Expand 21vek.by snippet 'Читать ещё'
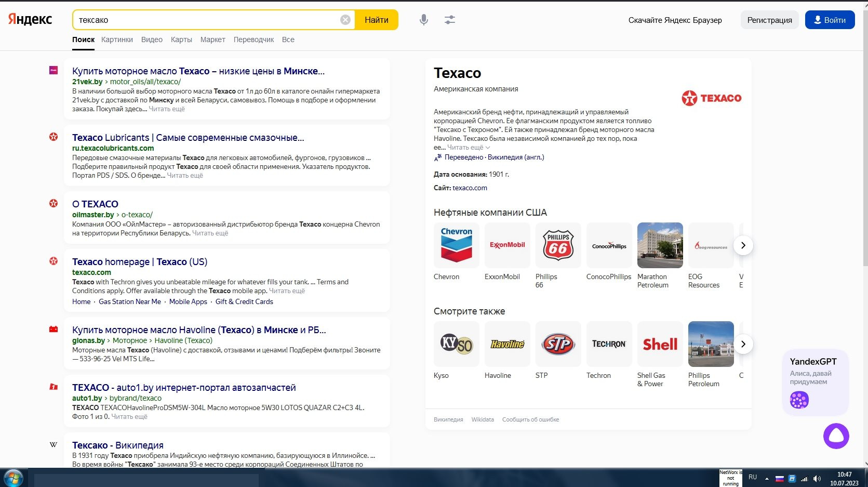The image size is (868, 487). (167, 109)
